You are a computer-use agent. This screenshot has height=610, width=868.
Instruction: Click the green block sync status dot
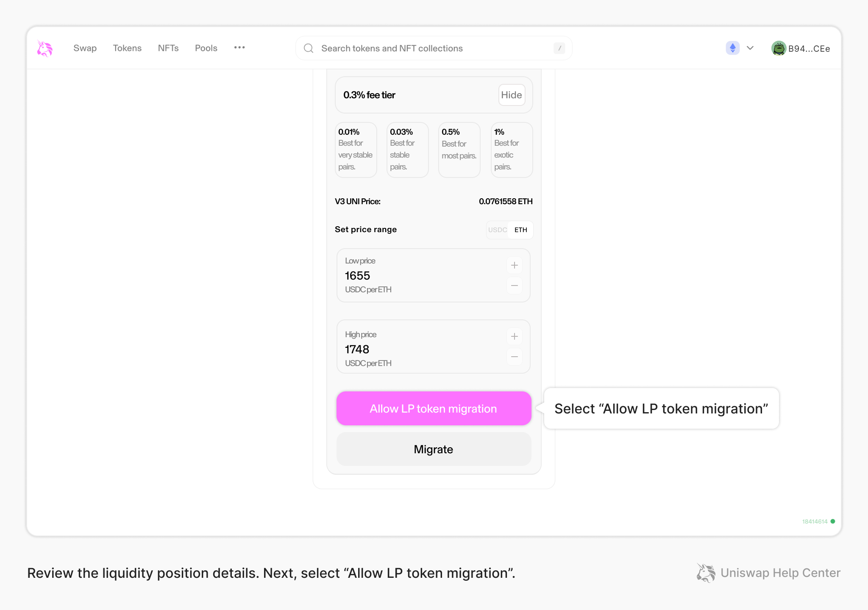(x=832, y=521)
